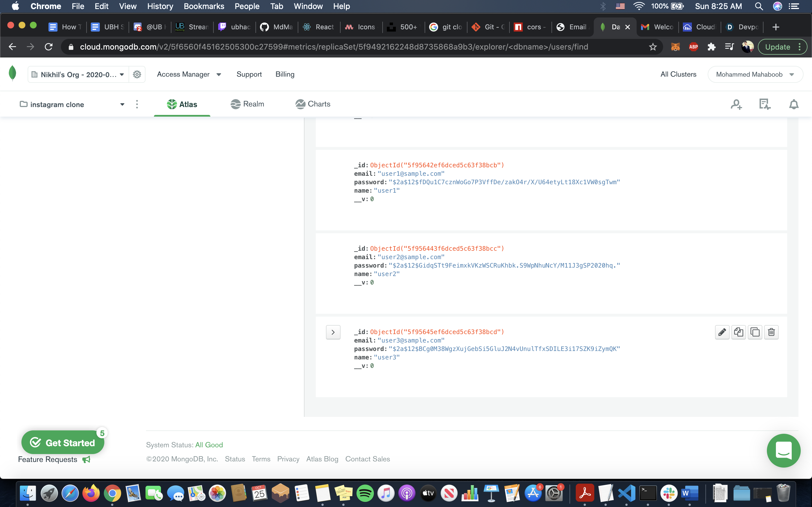This screenshot has height=507, width=812.
Task: Copy the user3 document to clipboard
Action: tap(738, 332)
